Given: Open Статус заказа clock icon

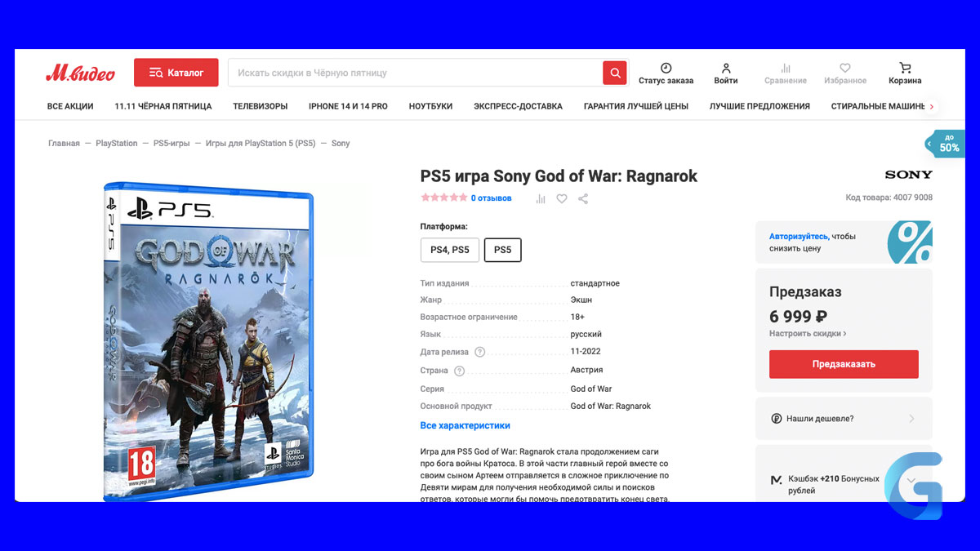Looking at the screenshot, I should [x=666, y=68].
